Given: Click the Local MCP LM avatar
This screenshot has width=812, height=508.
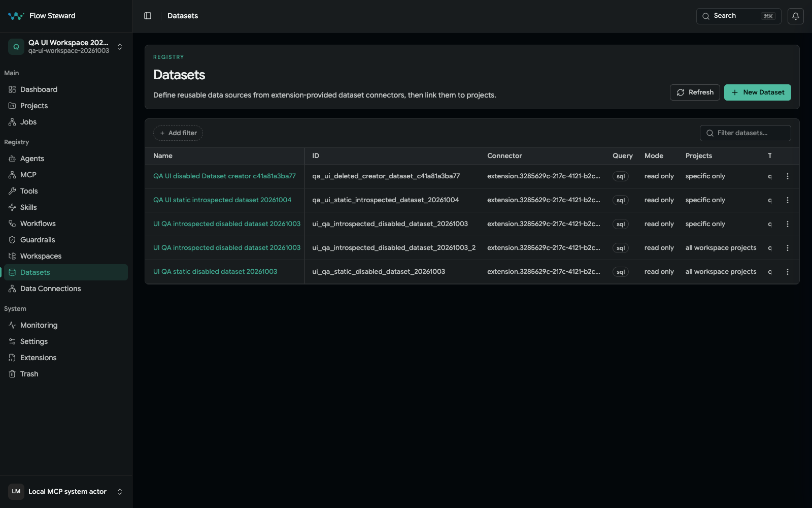Looking at the screenshot, I should (16, 492).
